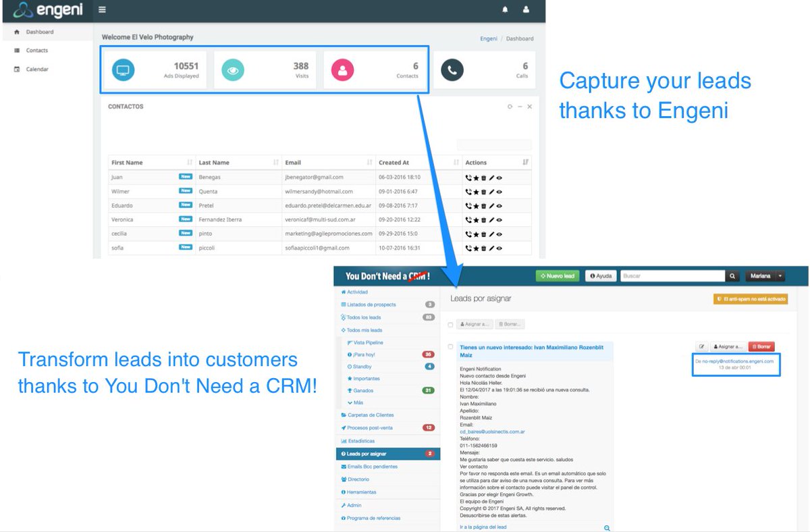
Task: View contact Juan Benegas via eye icon
Action: pyautogui.click(x=500, y=178)
